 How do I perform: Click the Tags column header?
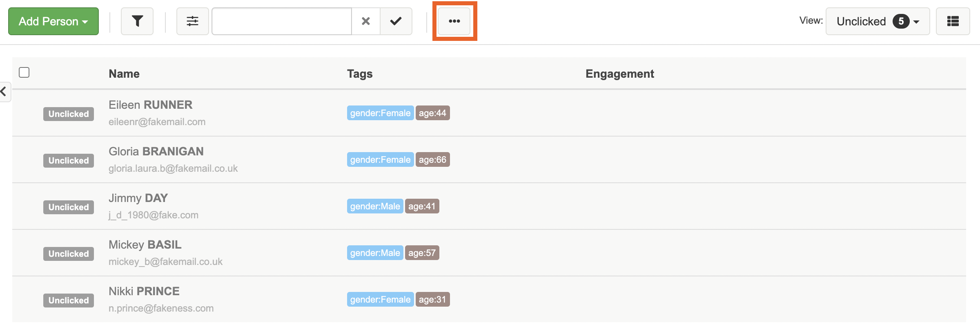pos(360,74)
